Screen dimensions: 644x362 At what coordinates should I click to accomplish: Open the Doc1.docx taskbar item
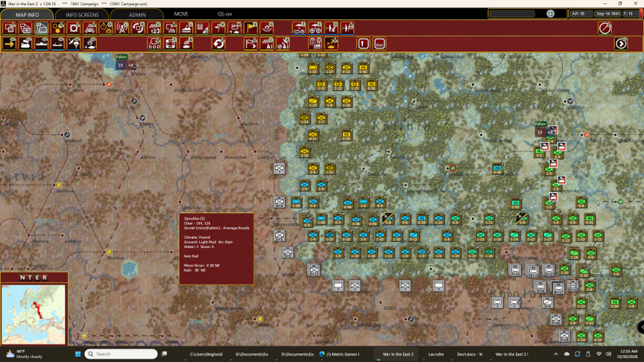[470, 354]
